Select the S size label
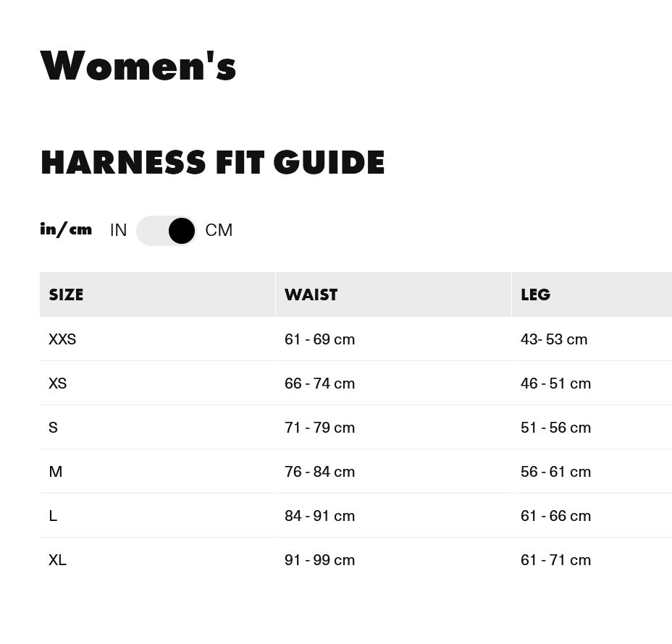This screenshot has width=672, height=644. tap(53, 427)
